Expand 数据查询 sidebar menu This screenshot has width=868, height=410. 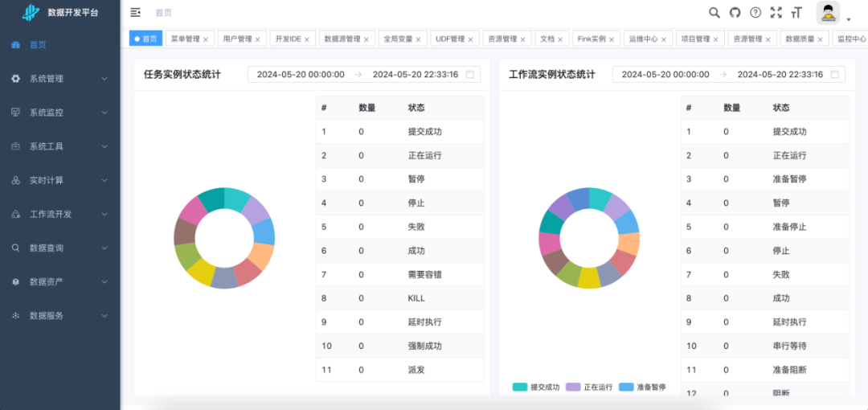pyautogui.click(x=59, y=248)
